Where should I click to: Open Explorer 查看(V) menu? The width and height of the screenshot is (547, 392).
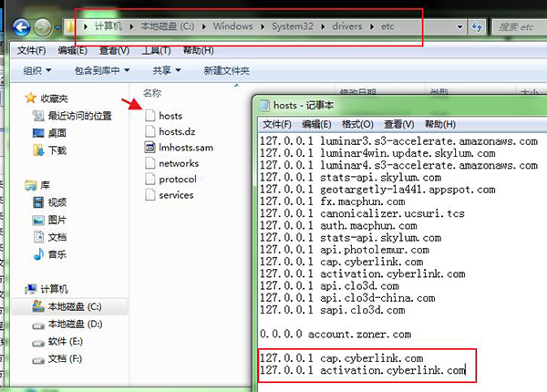coord(115,50)
